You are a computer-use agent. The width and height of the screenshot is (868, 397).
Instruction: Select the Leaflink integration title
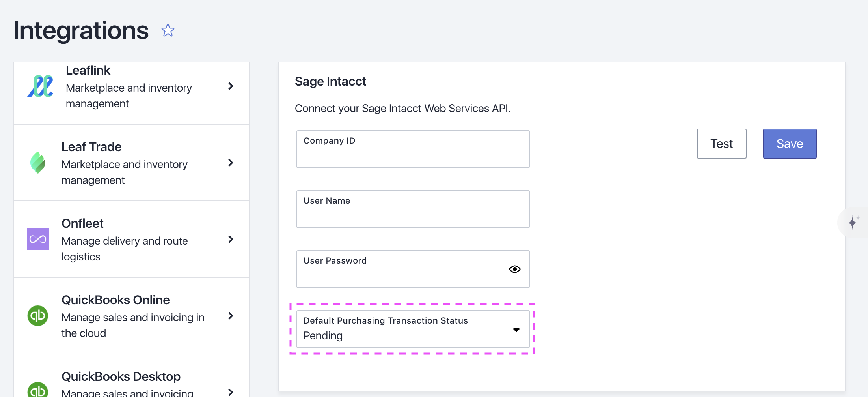(88, 70)
